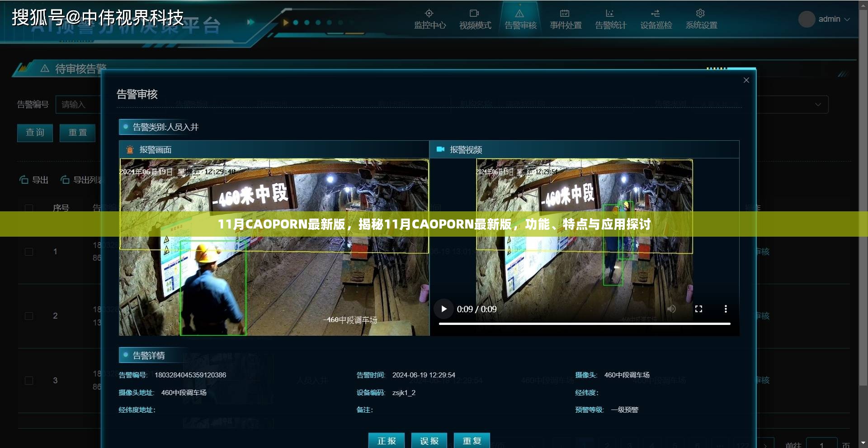Screen dimensions: 868x448
Task: Click the 告警统计 chart icon
Action: pos(610,13)
